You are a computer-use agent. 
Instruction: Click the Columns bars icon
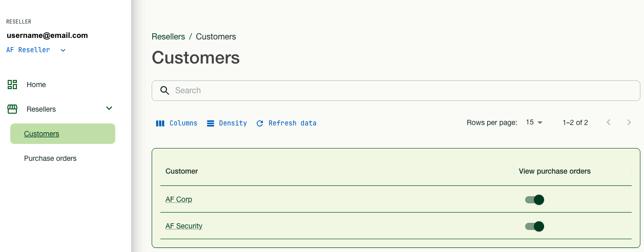click(x=160, y=123)
